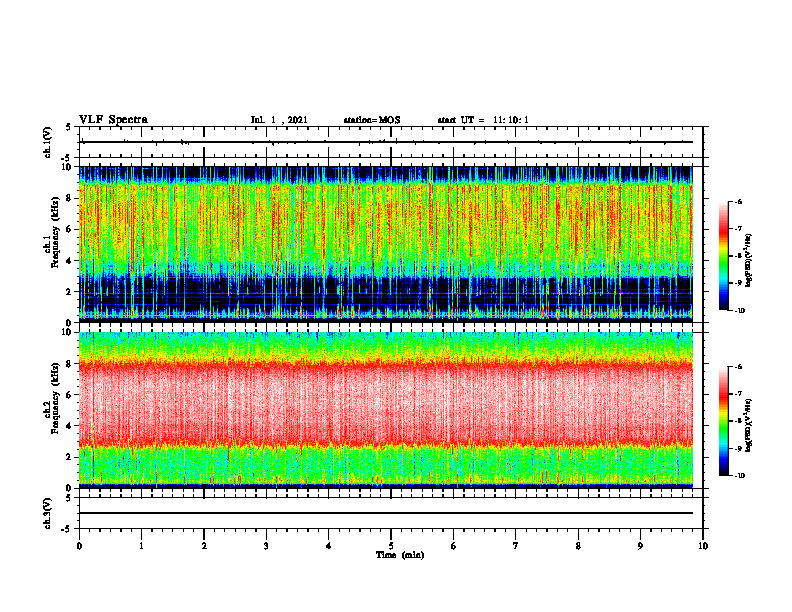Click the ch.2 color bar log(PSD) unit label
Viewport: 792px width, 612px height.
(749, 425)
